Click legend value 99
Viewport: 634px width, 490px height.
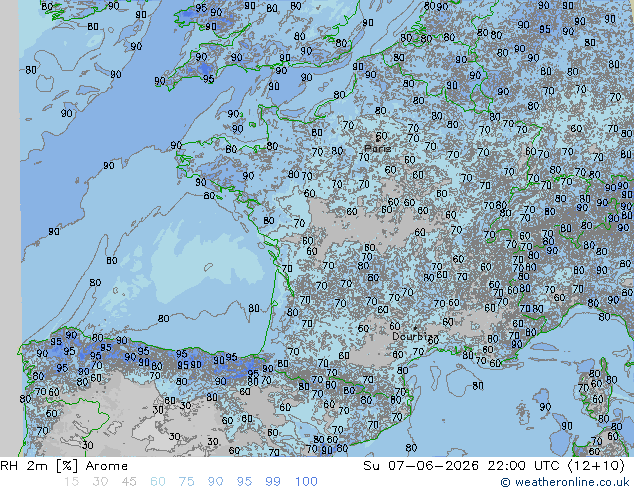[273, 482]
